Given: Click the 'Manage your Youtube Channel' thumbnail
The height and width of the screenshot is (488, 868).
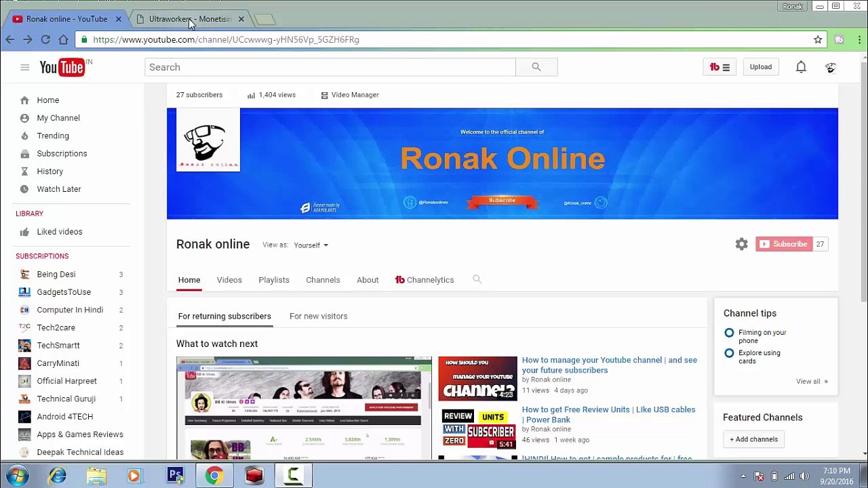Looking at the screenshot, I should 477,378.
